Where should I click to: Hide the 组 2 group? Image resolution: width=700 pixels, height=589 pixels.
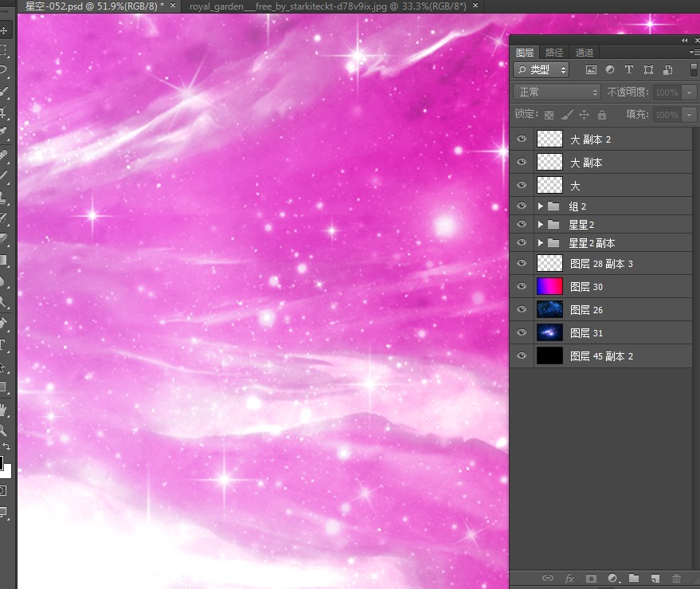point(522,206)
